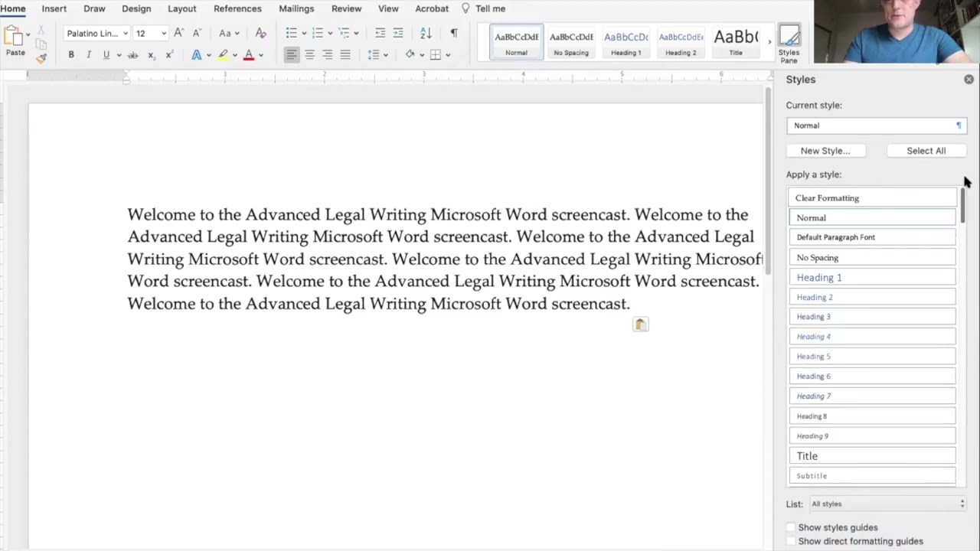Apply Clear Formatting from styles list
The width and height of the screenshot is (980, 551).
(872, 197)
